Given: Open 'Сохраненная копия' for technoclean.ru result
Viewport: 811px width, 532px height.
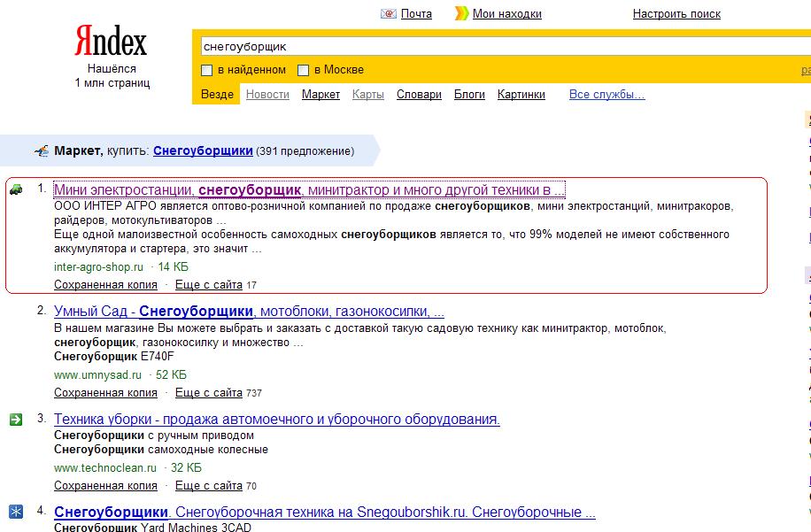Looking at the screenshot, I should coord(105,485).
